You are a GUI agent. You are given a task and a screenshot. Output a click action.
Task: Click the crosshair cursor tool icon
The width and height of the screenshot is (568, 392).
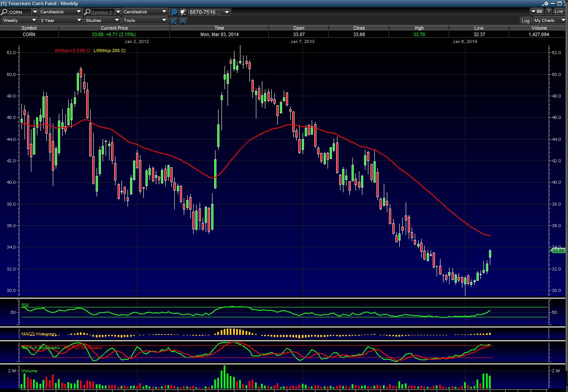(x=183, y=12)
